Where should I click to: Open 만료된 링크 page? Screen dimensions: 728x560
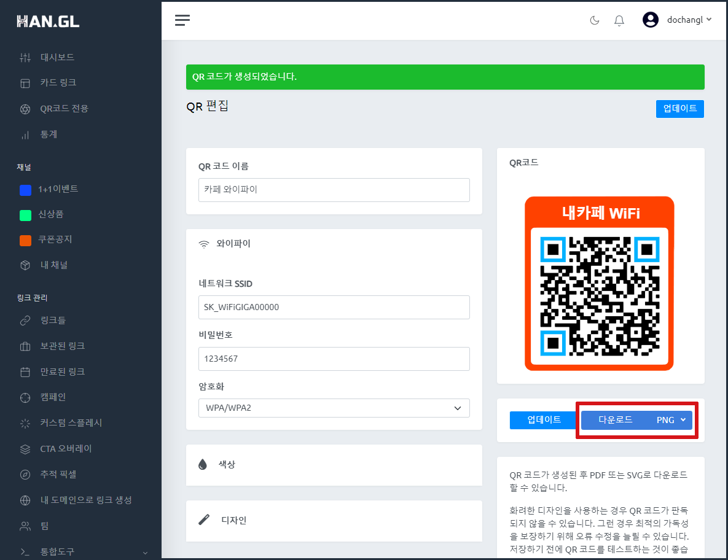(x=62, y=371)
